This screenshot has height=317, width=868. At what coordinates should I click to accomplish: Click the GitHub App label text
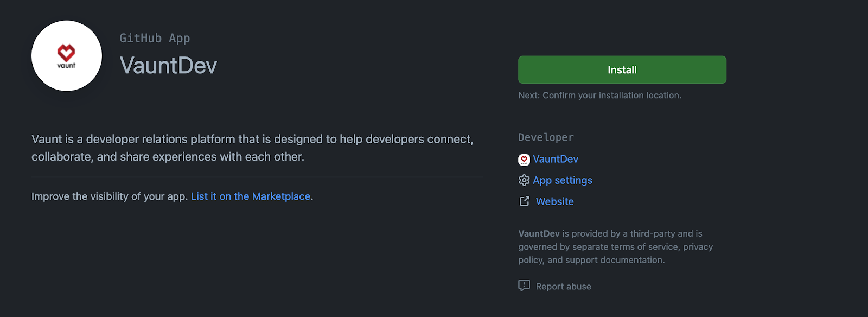(x=155, y=38)
